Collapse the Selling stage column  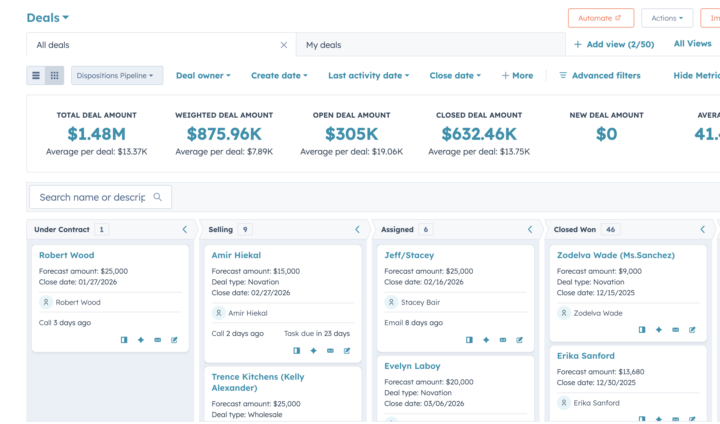[357, 230]
